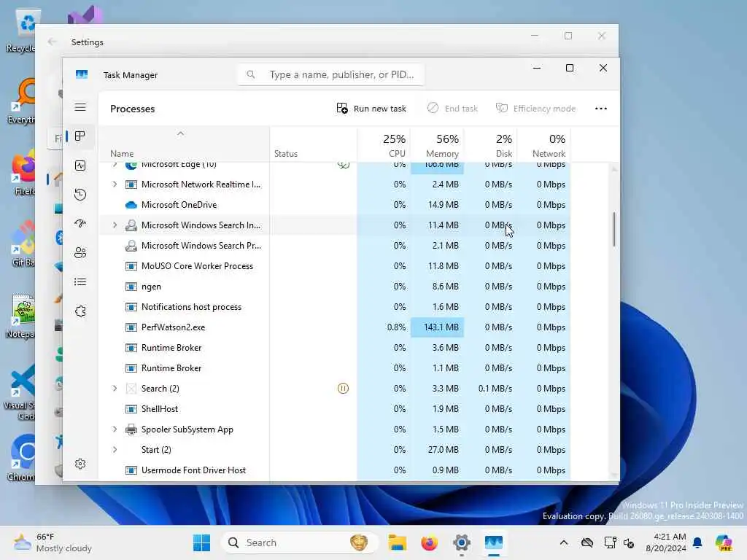747x560 pixels.
Task: Open Details page icon in sidebar
Action: point(80,282)
